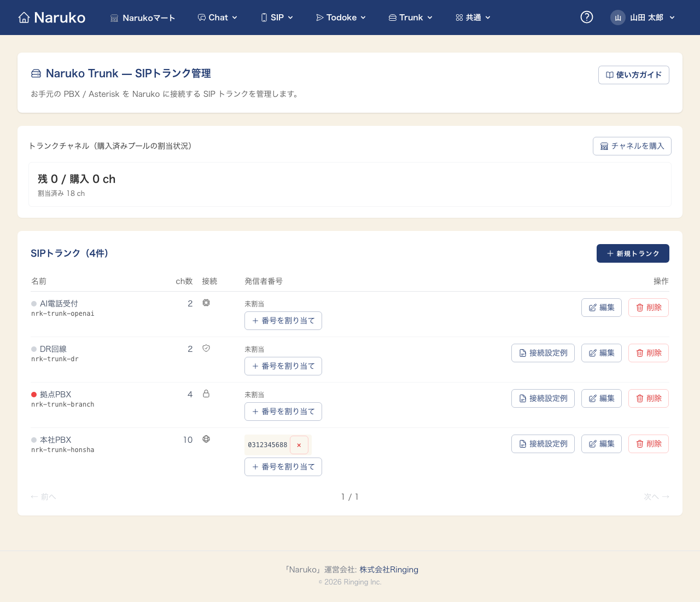Edit the AI電話受付 trunk
The image size is (700, 602).
pyautogui.click(x=602, y=308)
